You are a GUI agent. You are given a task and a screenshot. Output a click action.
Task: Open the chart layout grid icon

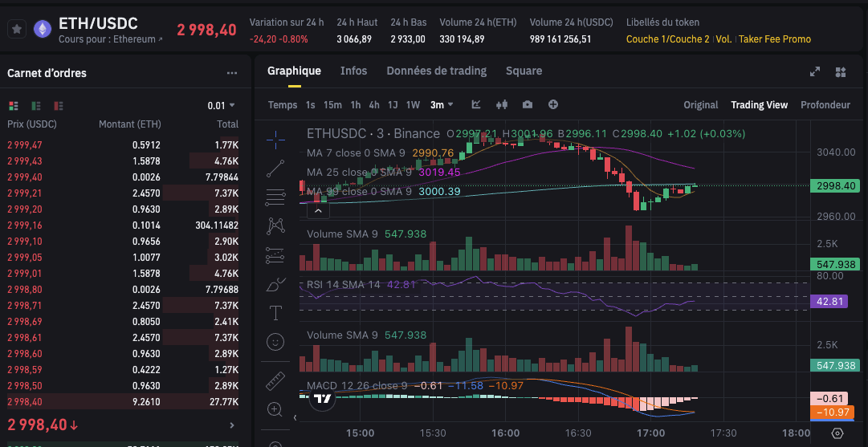click(841, 72)
